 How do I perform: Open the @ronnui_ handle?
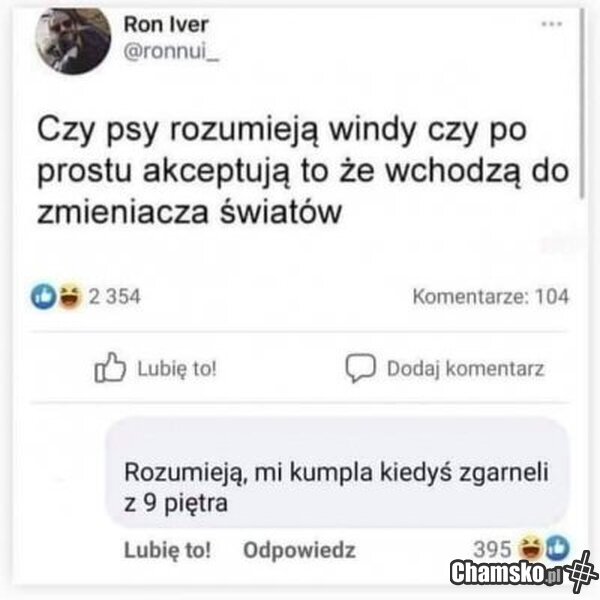[x=171, y=52]
